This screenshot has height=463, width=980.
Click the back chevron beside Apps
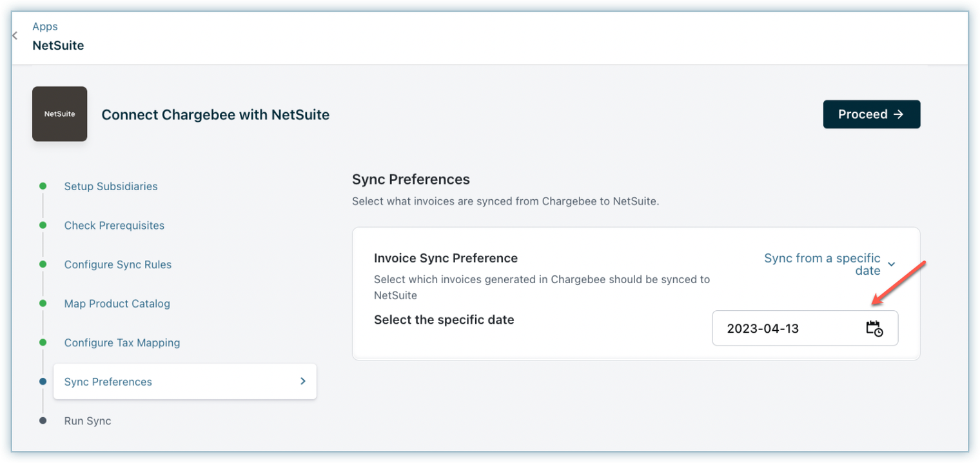(15, 36)
